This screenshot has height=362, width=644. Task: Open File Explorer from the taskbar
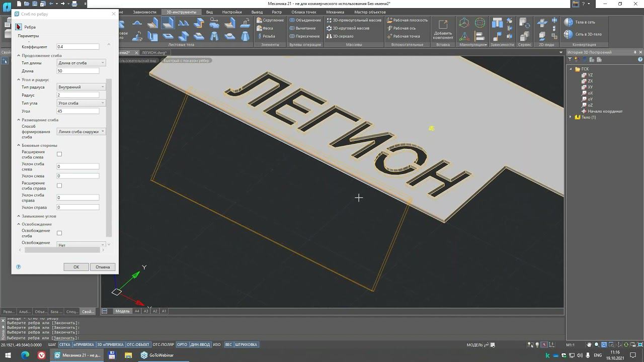pos(128,355)
